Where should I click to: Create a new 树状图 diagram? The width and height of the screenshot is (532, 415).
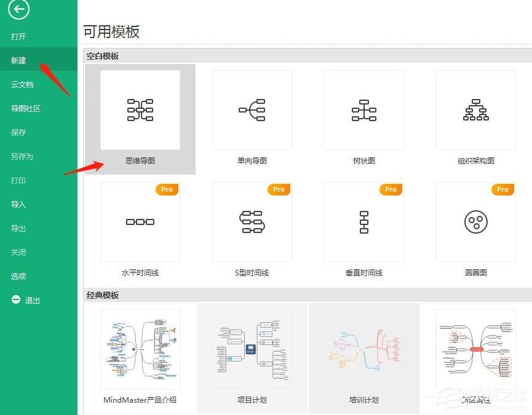click(x=363, y=109)
